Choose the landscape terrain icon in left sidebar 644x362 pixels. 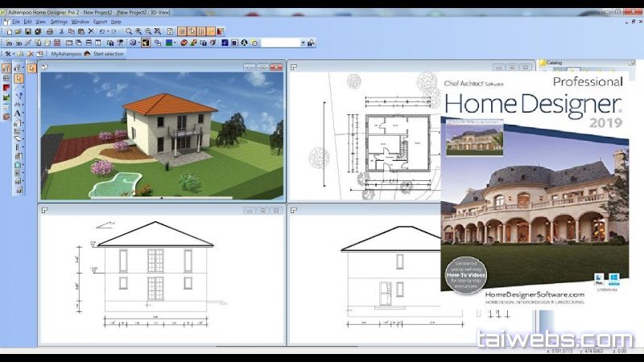(x=6, y=97)
